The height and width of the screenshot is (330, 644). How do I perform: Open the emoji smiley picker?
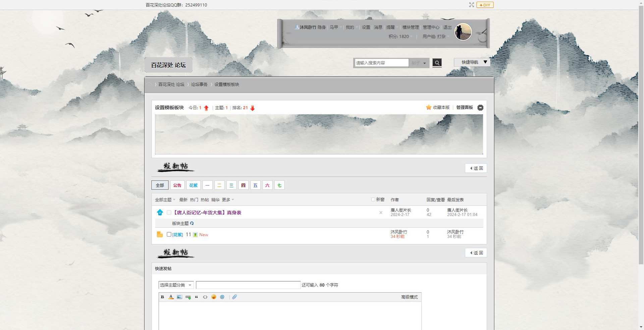click(x=214, y=297)
